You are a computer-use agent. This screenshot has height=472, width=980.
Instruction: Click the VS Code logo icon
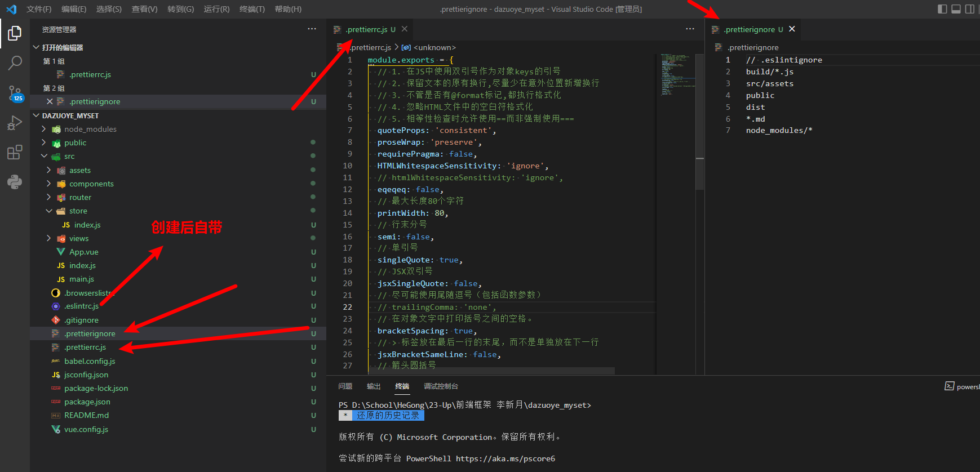(11, 9)
